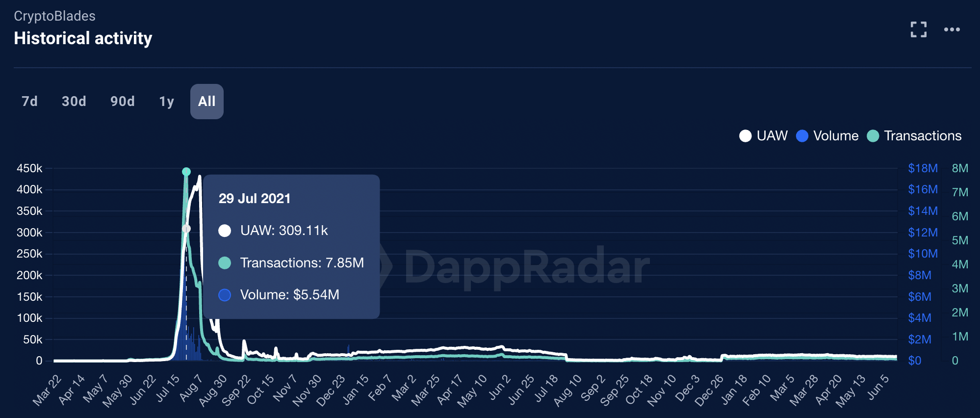This screenshot has width=980, height=418.
Task: Toggle Volume series in legend
Action: coord(827,136)
